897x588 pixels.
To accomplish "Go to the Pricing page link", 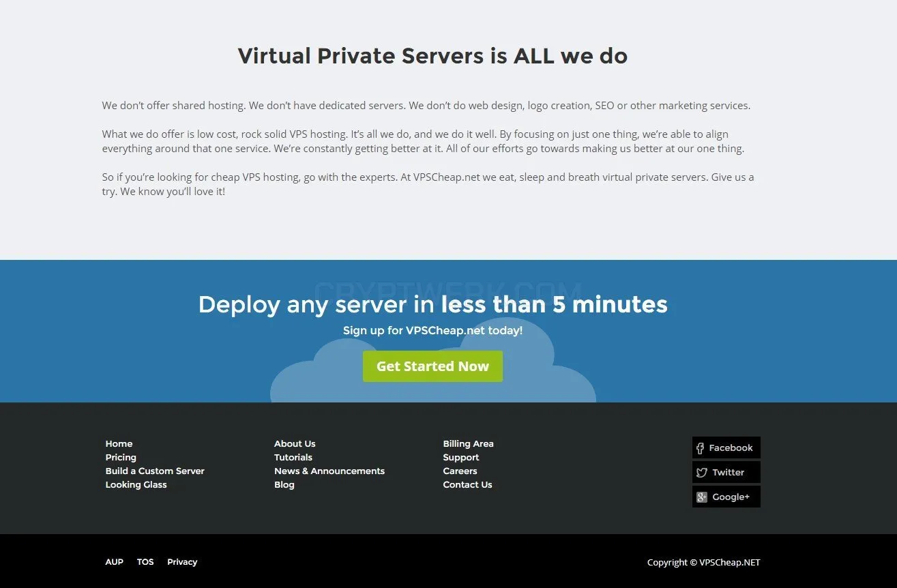I will pyautogui.click(x=121, y=458).
